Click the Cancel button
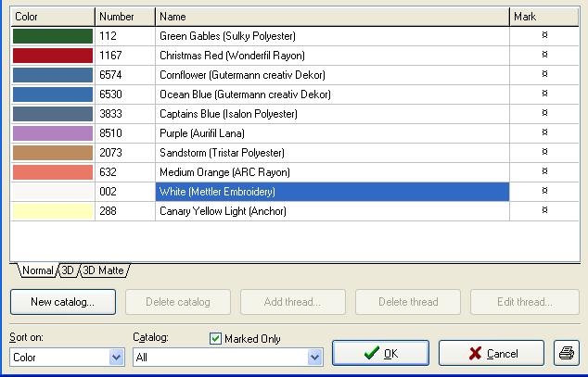The width and height of the screenshot is (588, 377). [x=492, y=353]
